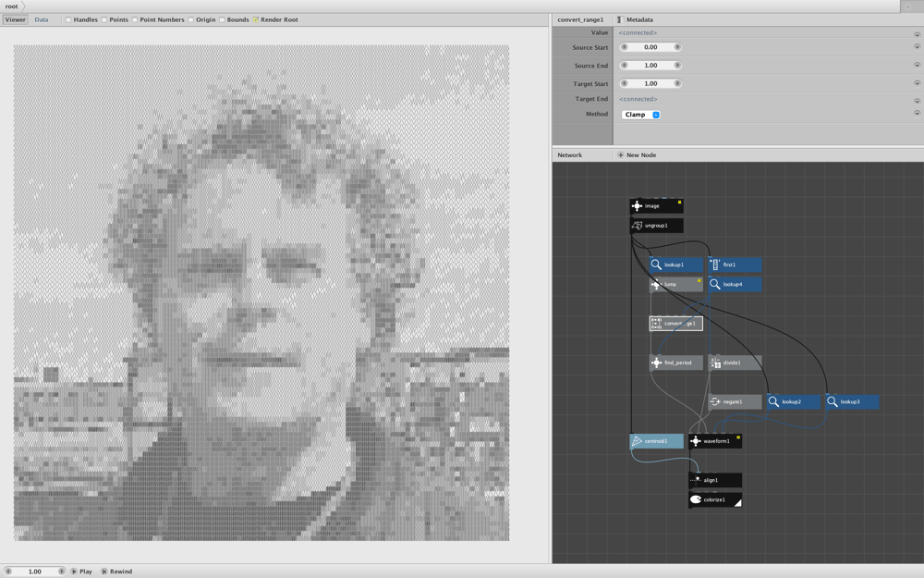Select the image node icon
The width and height of the screenshot is (924, 578).
(637, 206)
